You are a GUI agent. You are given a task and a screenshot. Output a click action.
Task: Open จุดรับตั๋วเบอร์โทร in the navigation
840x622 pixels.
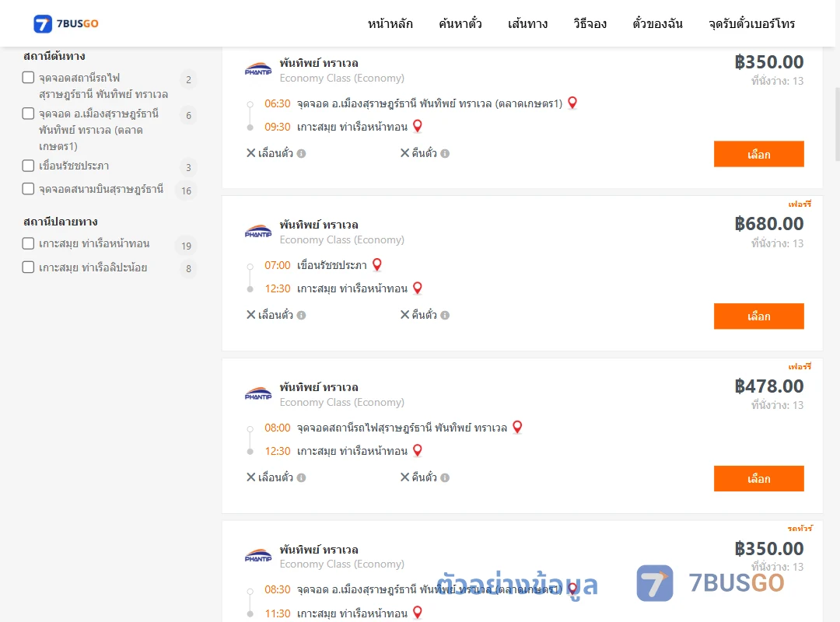click(x=751, y=23)
